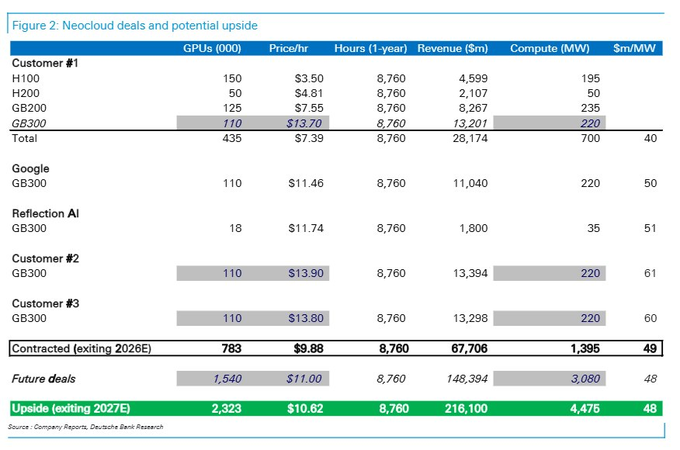Click the shaded price cell '$13.80'
This screenshot has width=680, height=450.
[x=306, y=319]
